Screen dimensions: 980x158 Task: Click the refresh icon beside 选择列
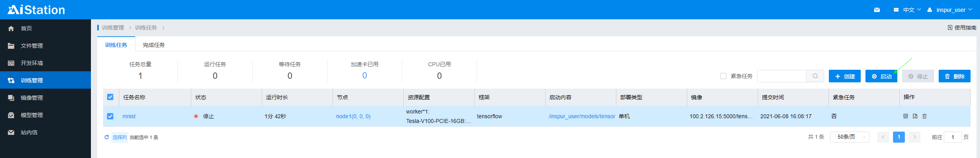[x=107, y=137]
